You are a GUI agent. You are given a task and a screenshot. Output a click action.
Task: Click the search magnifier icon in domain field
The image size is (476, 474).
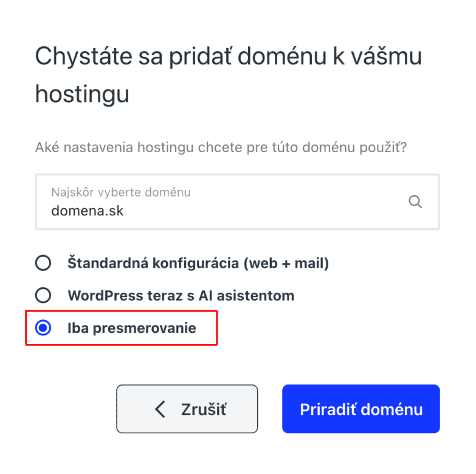(x=415, y=202)
